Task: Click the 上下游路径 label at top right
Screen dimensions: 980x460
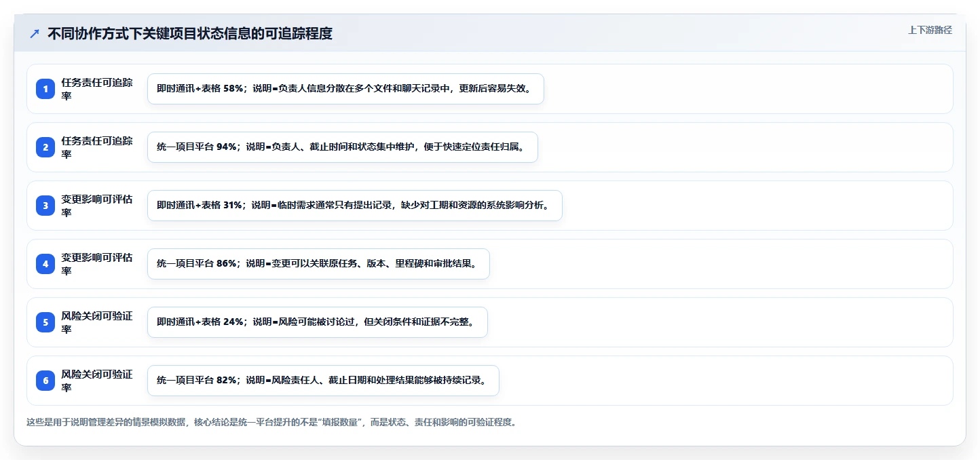Action: point(930,31)
